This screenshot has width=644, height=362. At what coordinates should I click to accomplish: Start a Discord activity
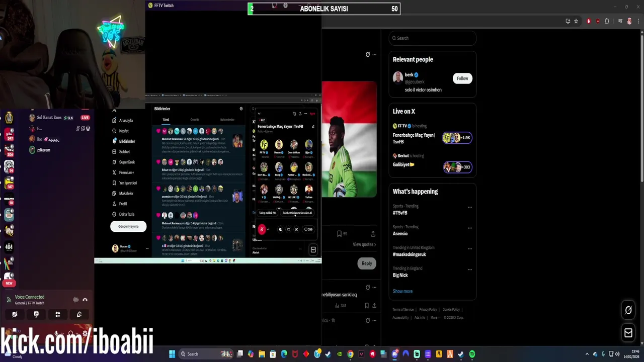[x=58, y=314]
